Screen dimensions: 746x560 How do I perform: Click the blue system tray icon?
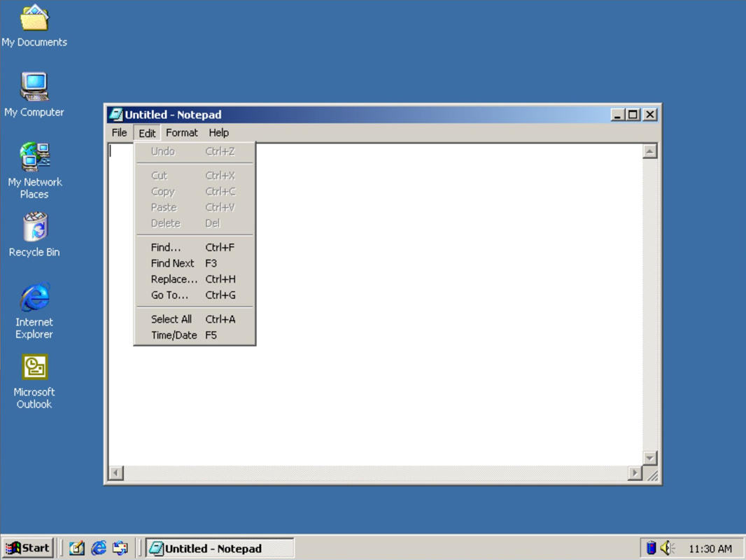(x=652, y=548)
